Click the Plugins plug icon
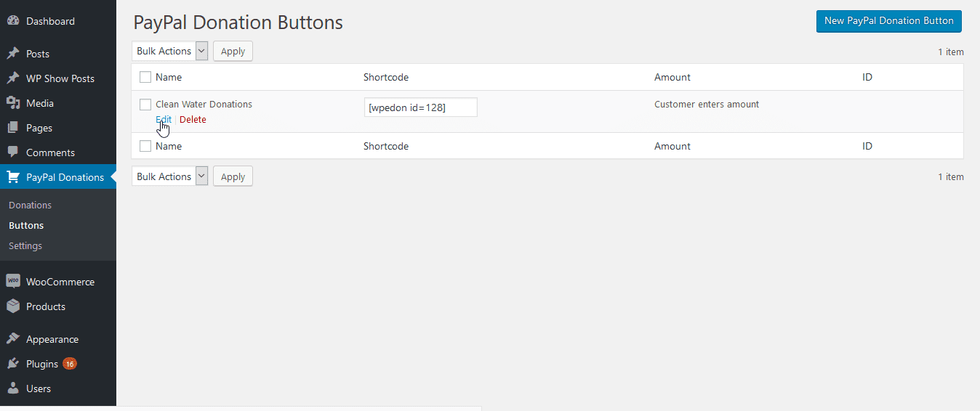 click(13, 364)
